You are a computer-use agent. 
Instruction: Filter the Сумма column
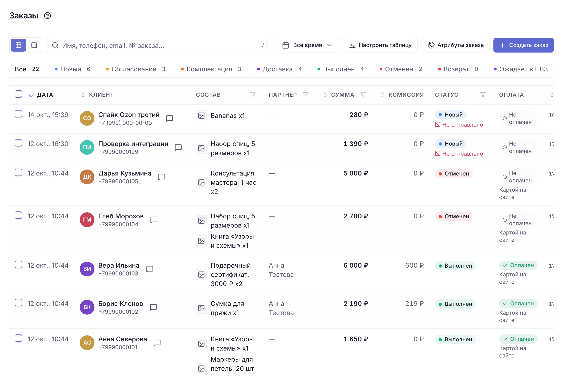(363, 95)
